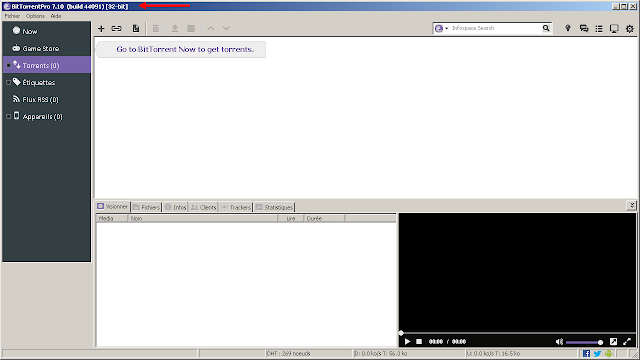640x360 pixels.
Task: Click the Add Torrent plus icon
Action: click(x=101, y=28)
